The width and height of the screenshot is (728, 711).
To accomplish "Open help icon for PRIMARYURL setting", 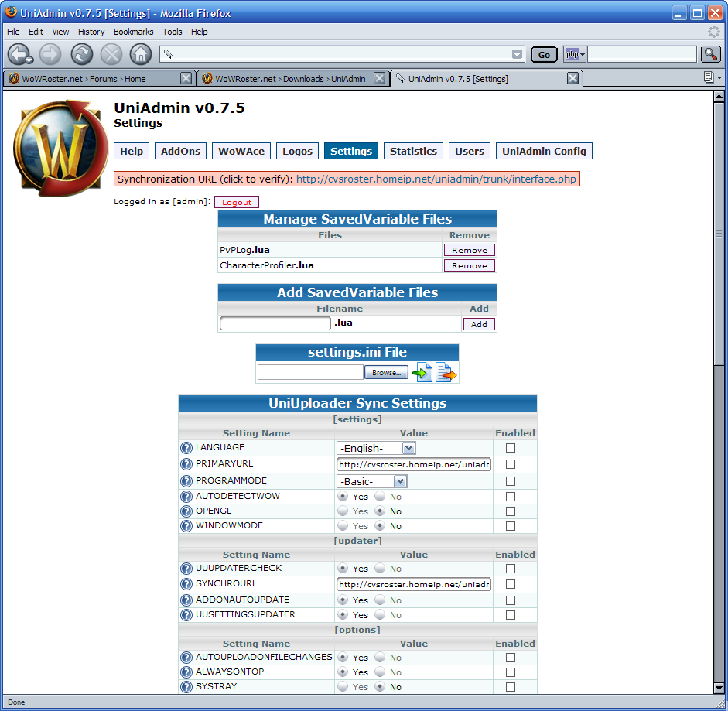I will [x=186, y=464].
